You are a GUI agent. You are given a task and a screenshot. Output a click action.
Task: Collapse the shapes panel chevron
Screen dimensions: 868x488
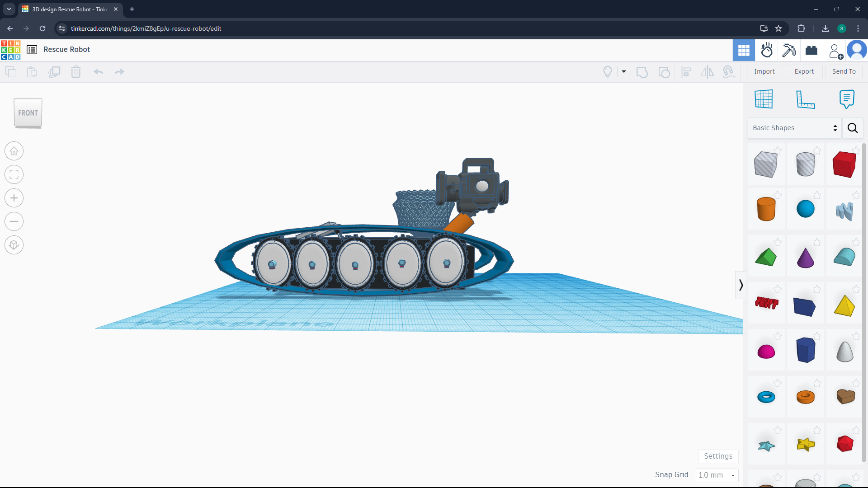click(x=741, y=285)
